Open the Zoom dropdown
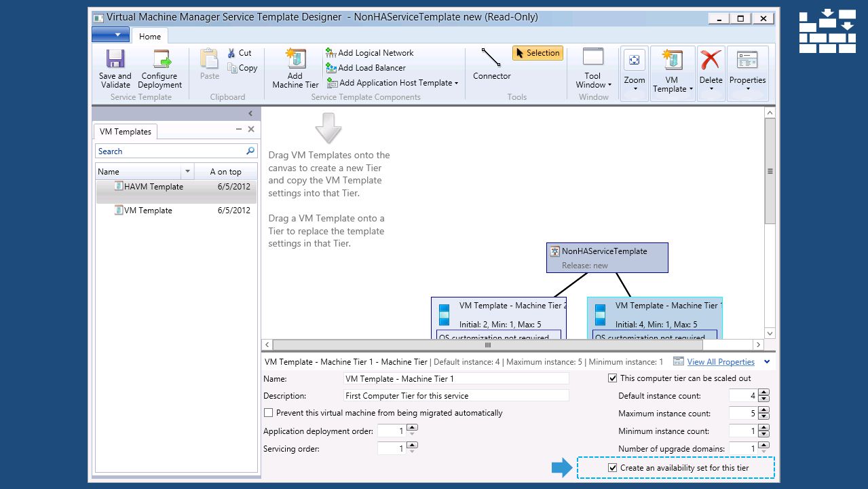 635,74
